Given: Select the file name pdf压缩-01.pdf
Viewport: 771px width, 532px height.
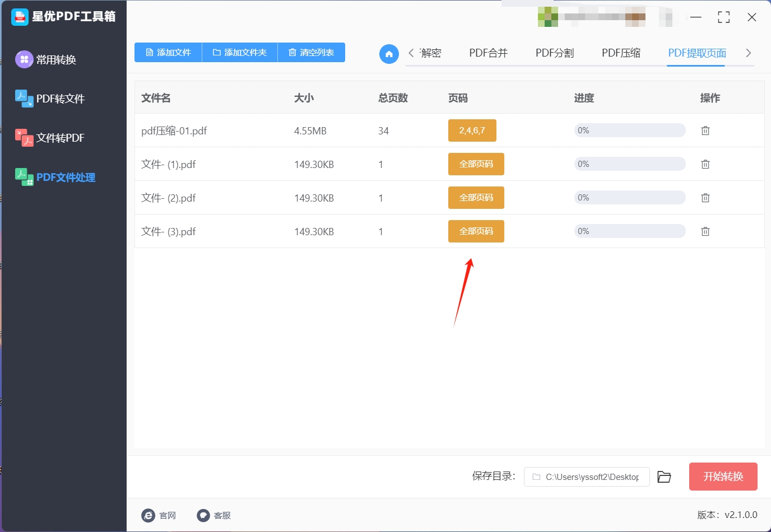Looking at the screenshot, I should click(x=174, y=131).
